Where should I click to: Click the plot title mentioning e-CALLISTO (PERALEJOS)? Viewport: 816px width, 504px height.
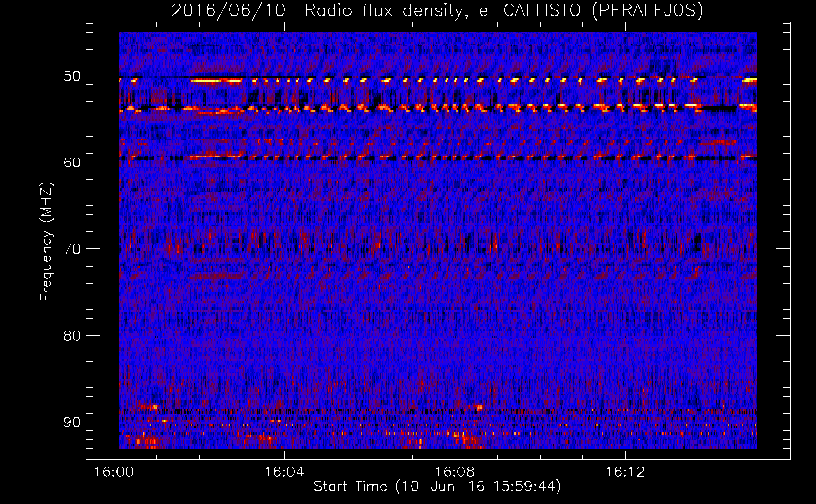[437, 10]
